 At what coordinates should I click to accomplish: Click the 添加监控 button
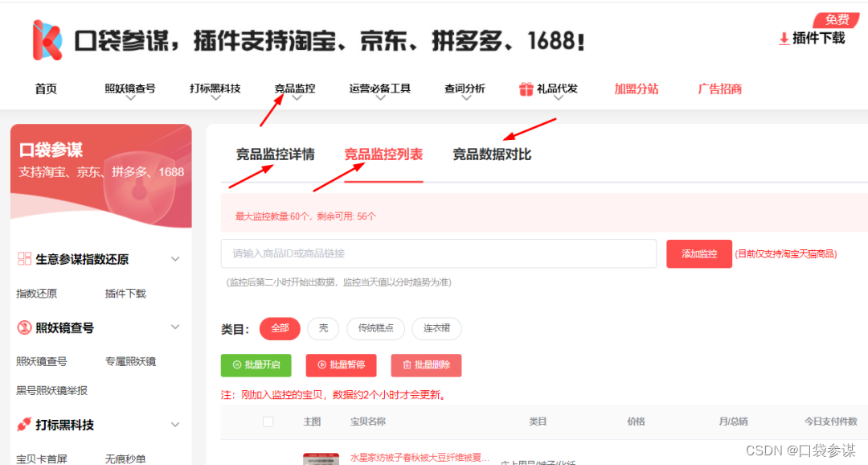(699, 254)
